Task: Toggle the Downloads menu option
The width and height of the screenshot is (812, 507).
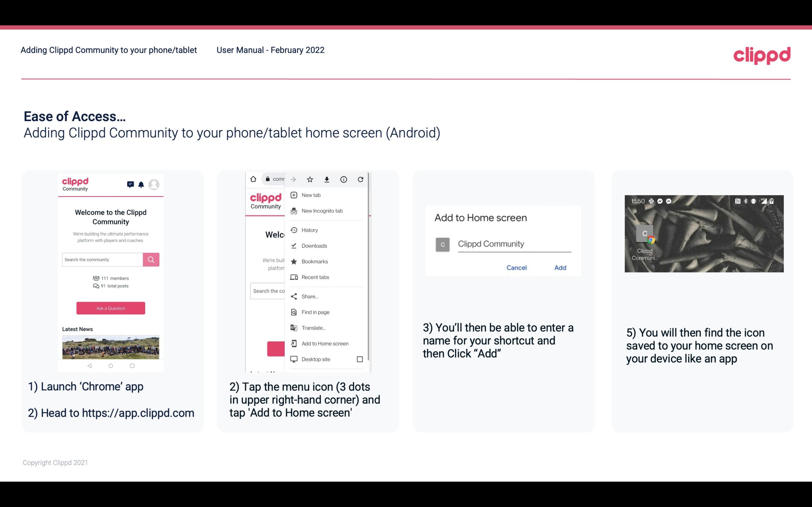Action: click(x=314, y=245)
